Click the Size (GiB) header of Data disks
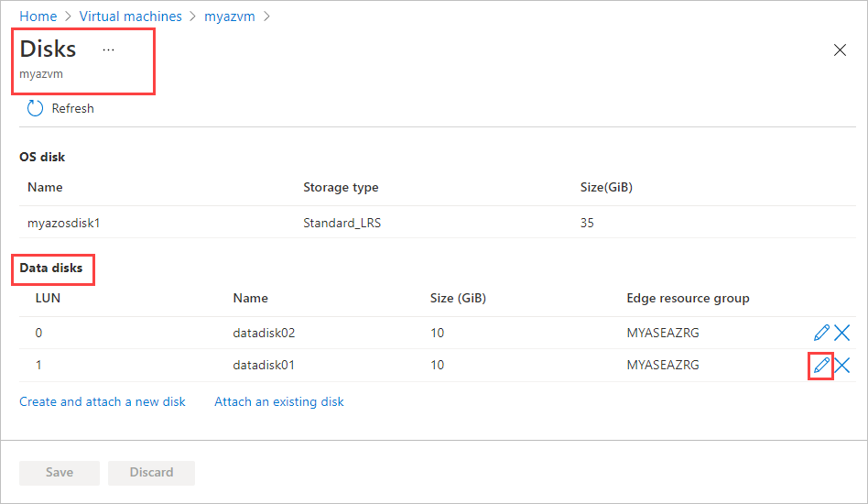The height and width of the screenshot is (504, 868). (x=459, y=298)
